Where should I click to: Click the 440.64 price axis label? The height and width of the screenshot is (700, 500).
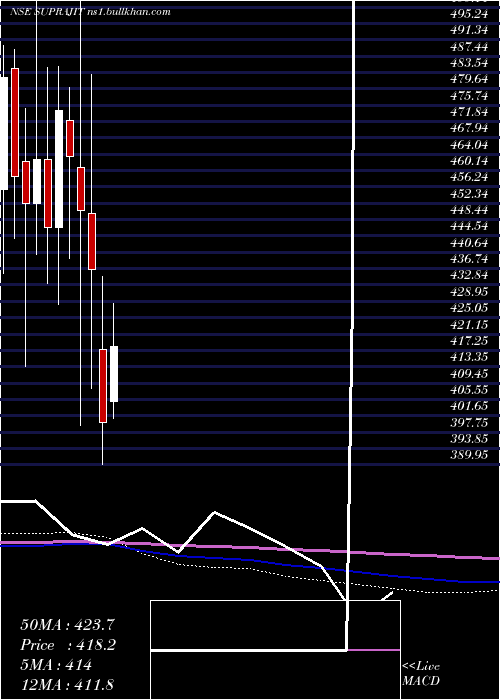469,242
